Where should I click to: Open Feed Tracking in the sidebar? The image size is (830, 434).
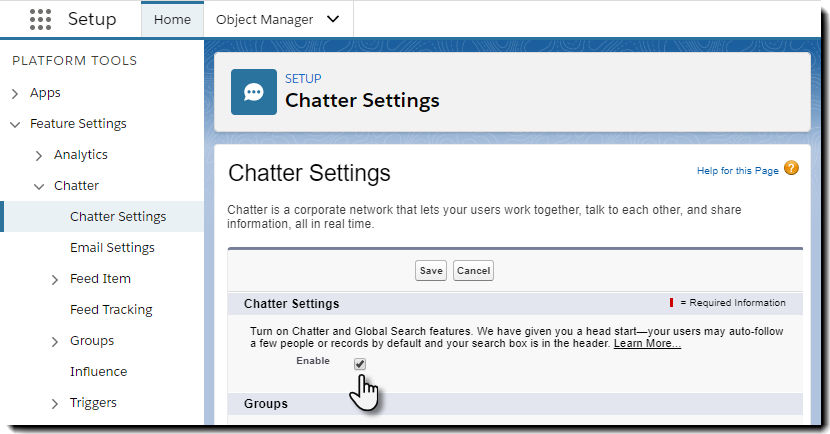[x=111, y=310]
